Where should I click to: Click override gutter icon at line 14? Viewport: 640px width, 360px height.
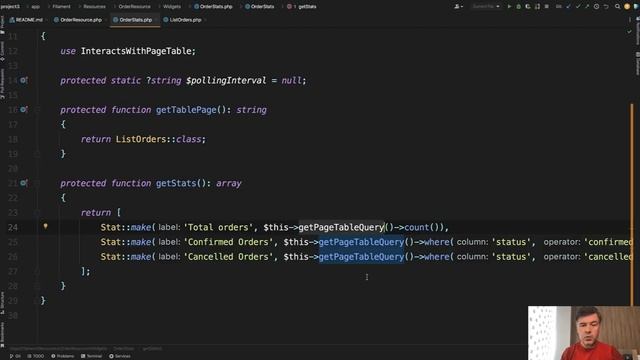[x=23, y=80]
